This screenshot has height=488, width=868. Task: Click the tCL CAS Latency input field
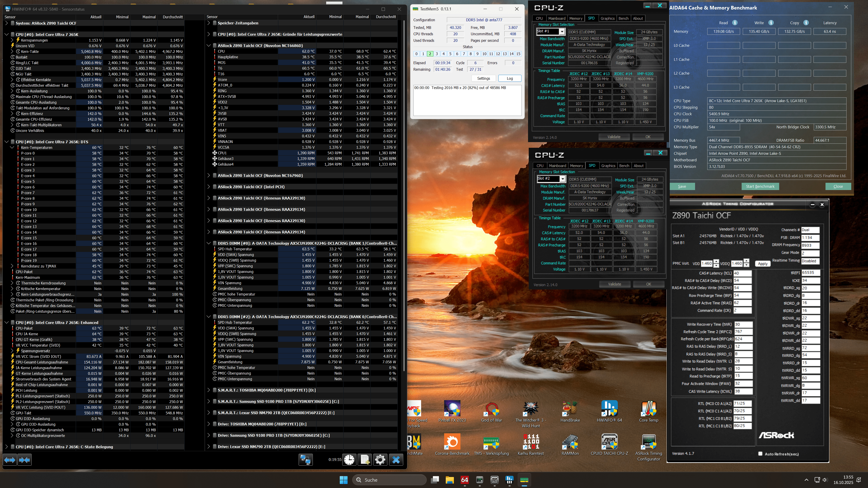[x=742, y=273]
